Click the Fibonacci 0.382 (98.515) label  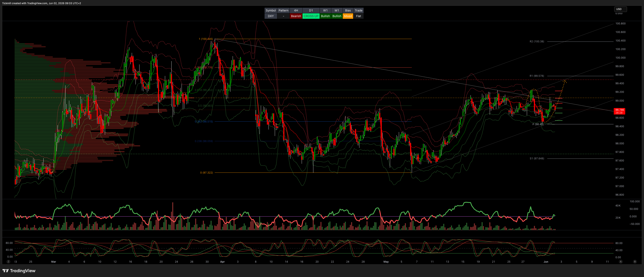(204, 122)
